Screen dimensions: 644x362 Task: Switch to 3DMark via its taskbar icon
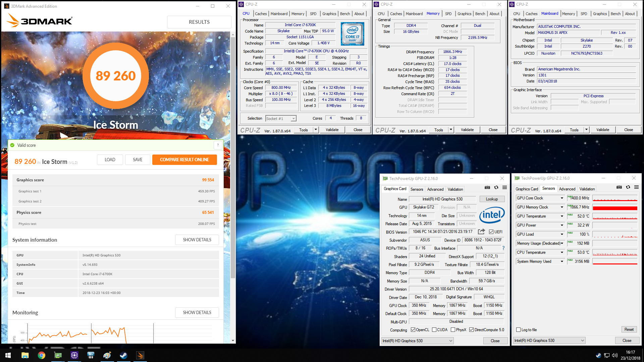140,355
